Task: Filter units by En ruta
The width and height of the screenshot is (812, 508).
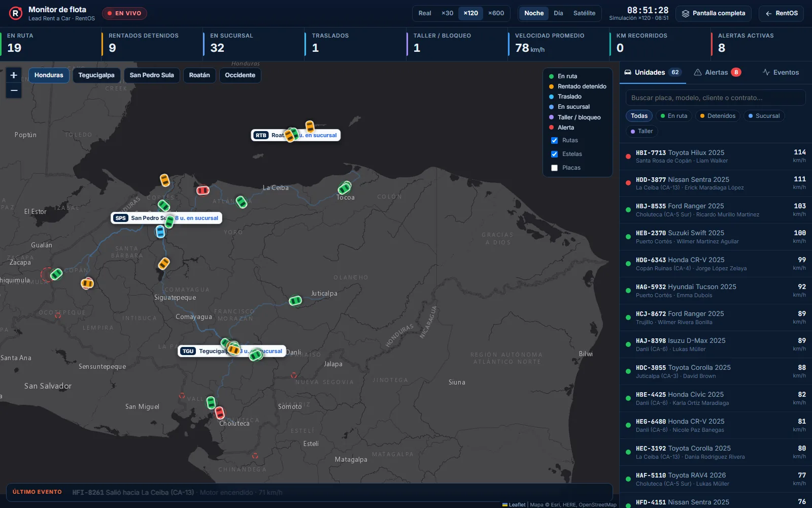Action: 673,116
